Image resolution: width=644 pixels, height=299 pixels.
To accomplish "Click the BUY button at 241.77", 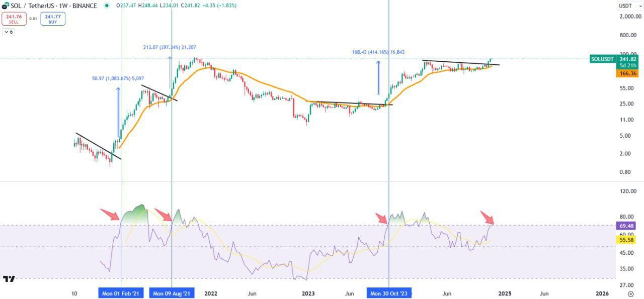I will click(52, 20).
